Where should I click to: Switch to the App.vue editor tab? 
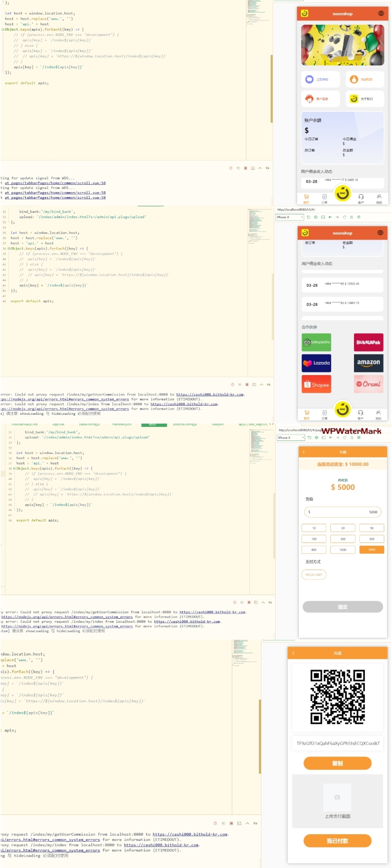click(x=58, y=424)
